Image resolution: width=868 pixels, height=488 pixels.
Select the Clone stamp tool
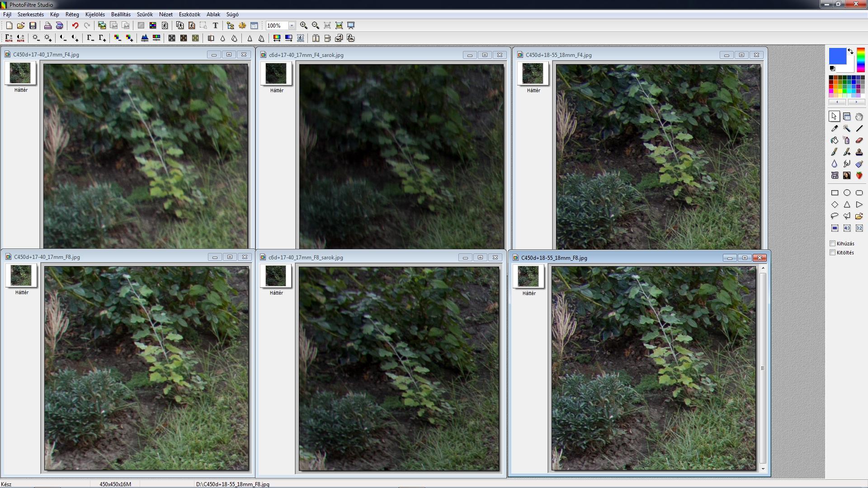coord(859,152)
